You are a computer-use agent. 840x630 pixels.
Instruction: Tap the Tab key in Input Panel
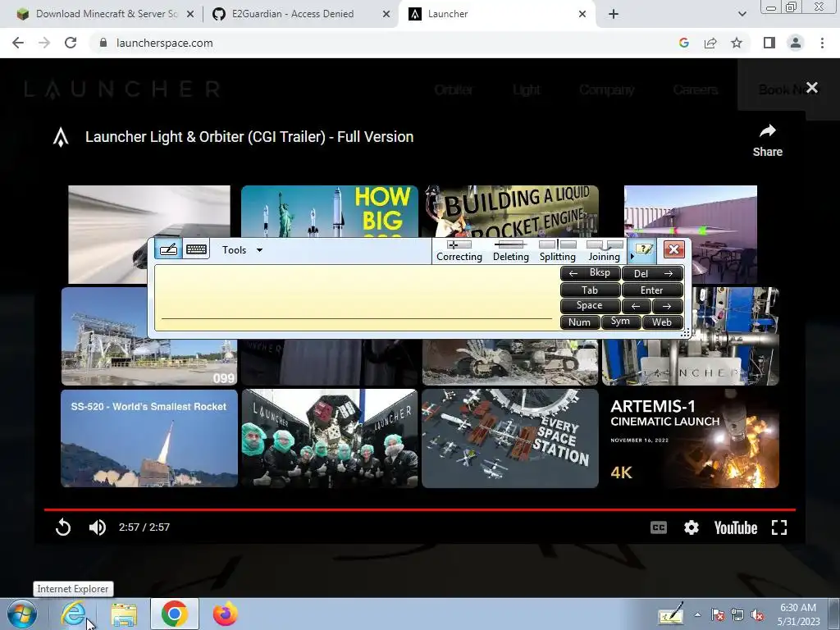pyautogui.click(x=590, y=290)
